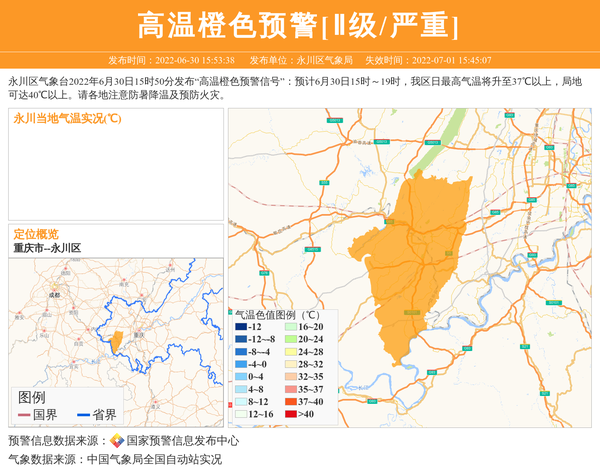Click the small orange Yongchuan marker on overview map

tap(117, 342)
